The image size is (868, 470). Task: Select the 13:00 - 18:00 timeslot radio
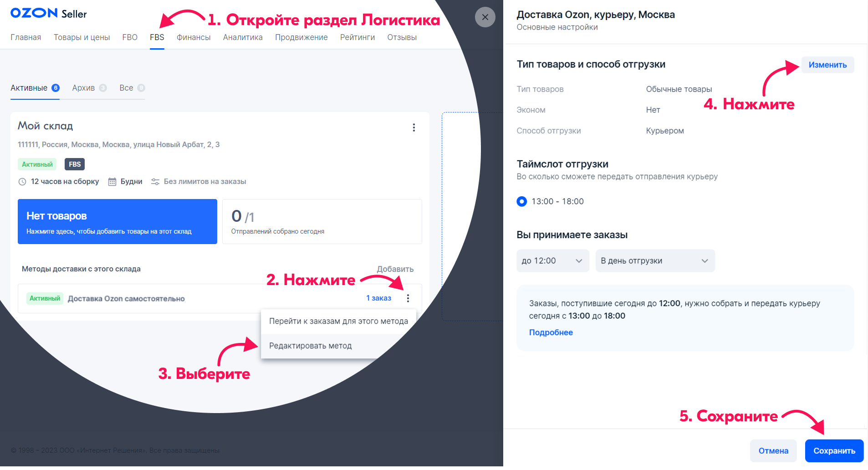tap(522, 201)
